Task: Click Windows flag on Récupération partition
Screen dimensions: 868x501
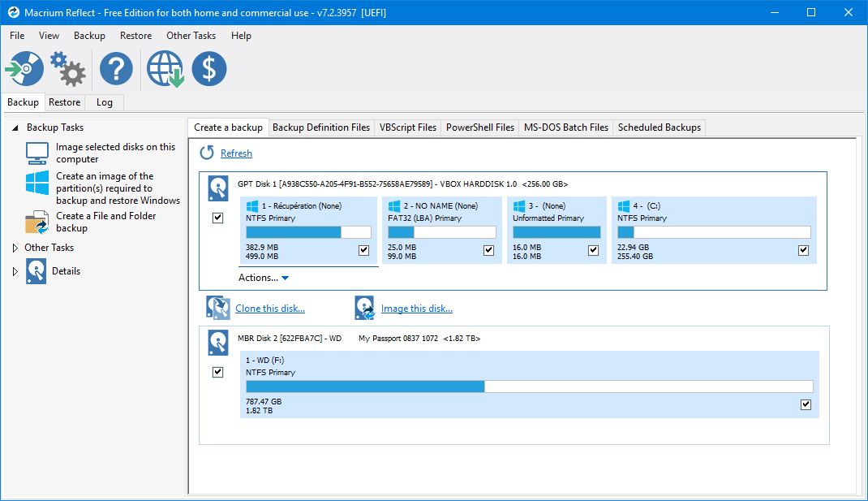Action: pos(251,206)
